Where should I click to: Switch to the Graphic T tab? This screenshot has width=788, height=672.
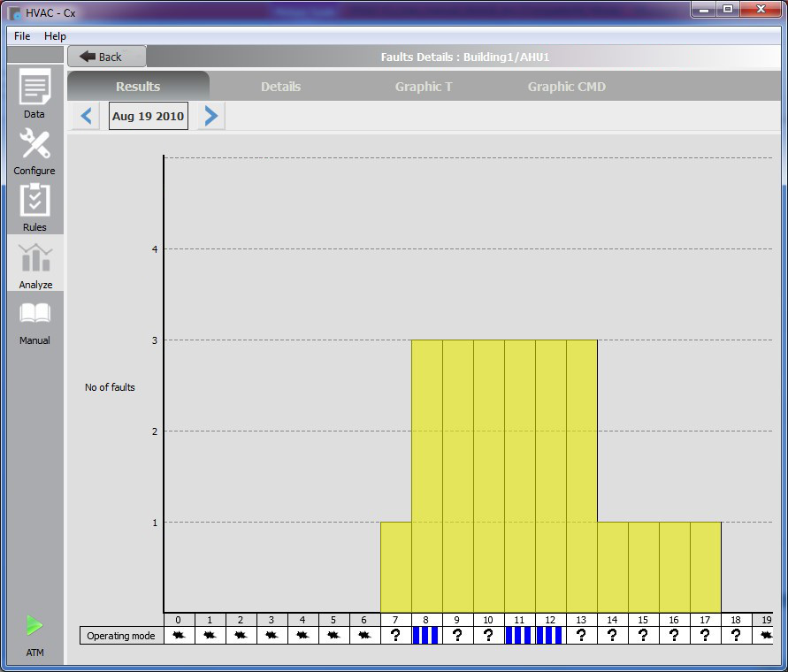424,87
